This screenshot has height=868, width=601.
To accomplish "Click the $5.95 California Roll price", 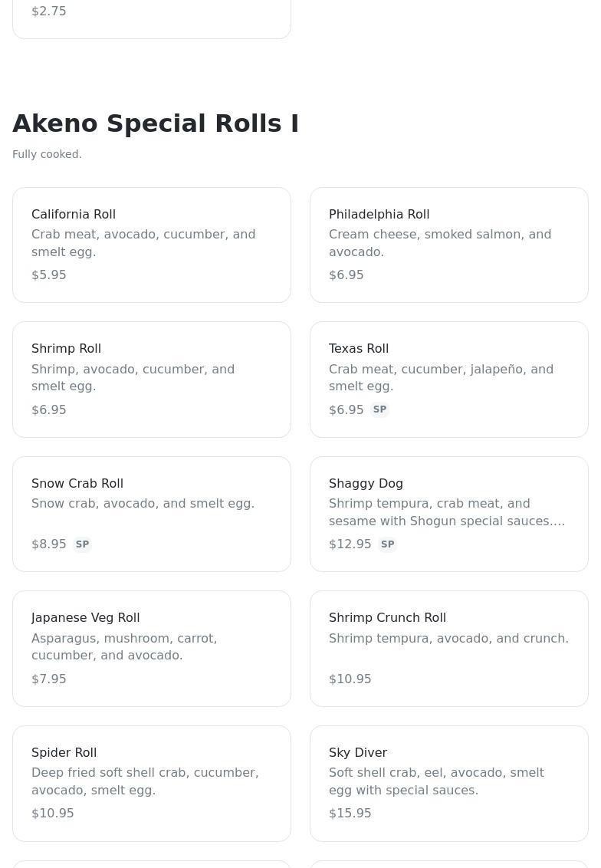I will point(49,275).
